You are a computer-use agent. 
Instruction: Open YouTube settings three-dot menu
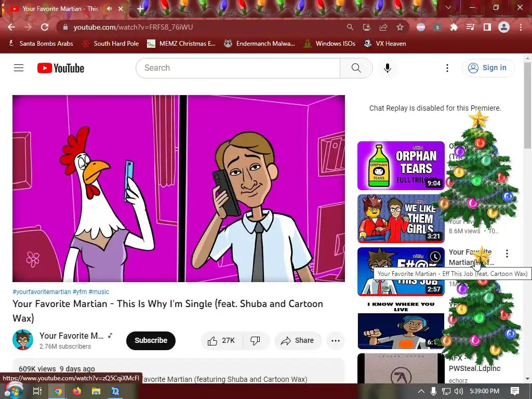(x=447, y=68)
